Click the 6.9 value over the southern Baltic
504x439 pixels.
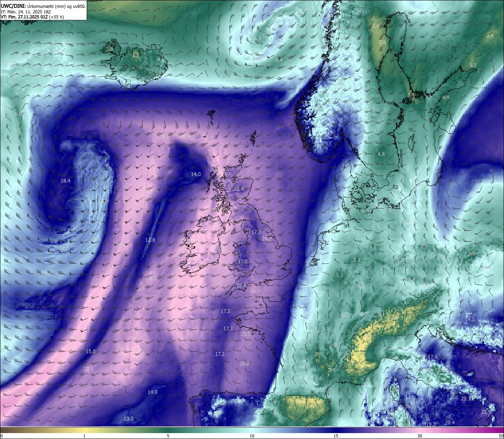pyautogui.click(x=388, y=211)
